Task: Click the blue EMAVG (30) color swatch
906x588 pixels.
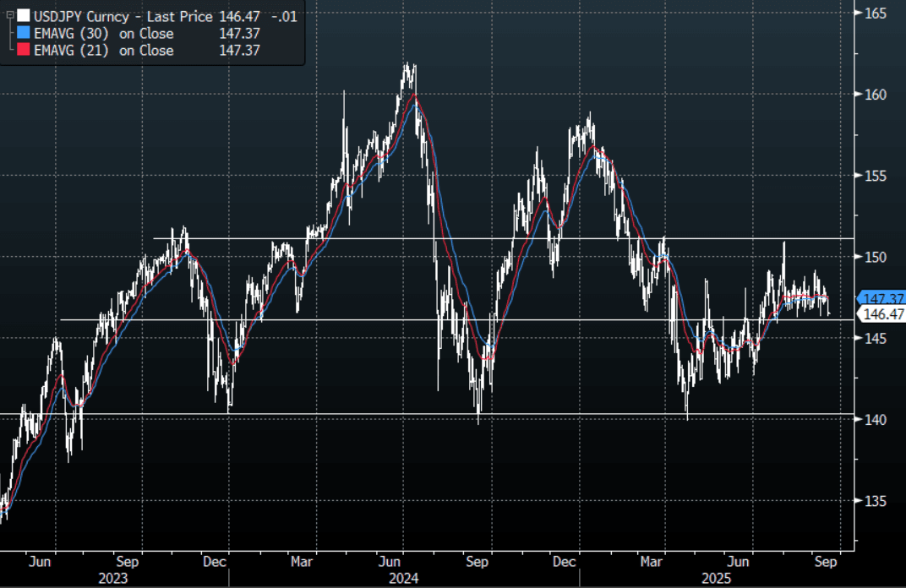Action: point(23,34)
